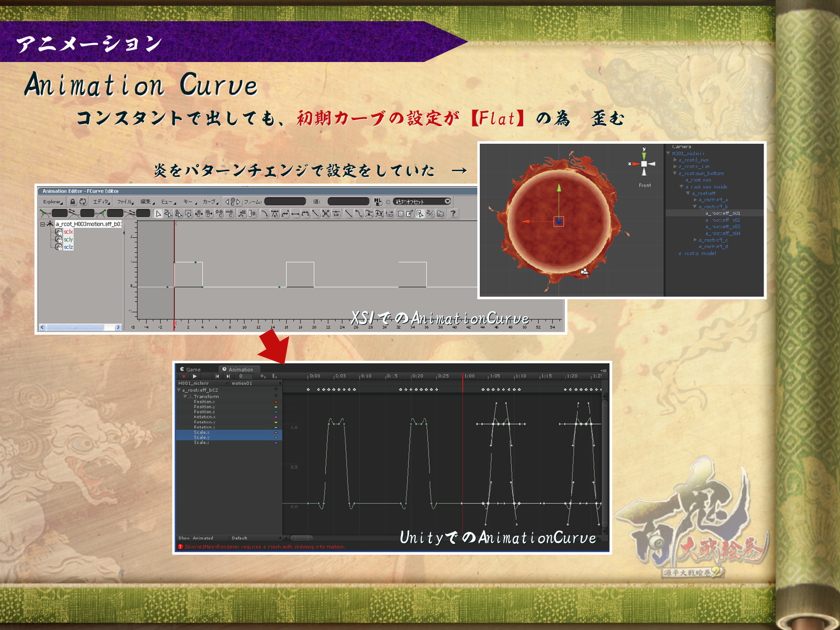Open the motion01 clip dropdown
This screenshot has height=630, width=840.
tap(256, 383)
